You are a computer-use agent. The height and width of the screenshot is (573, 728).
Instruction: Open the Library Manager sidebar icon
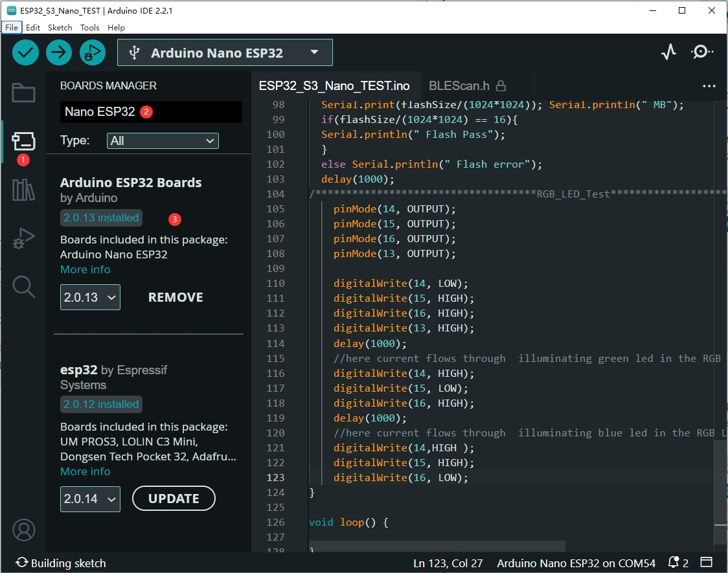[23, 190]
